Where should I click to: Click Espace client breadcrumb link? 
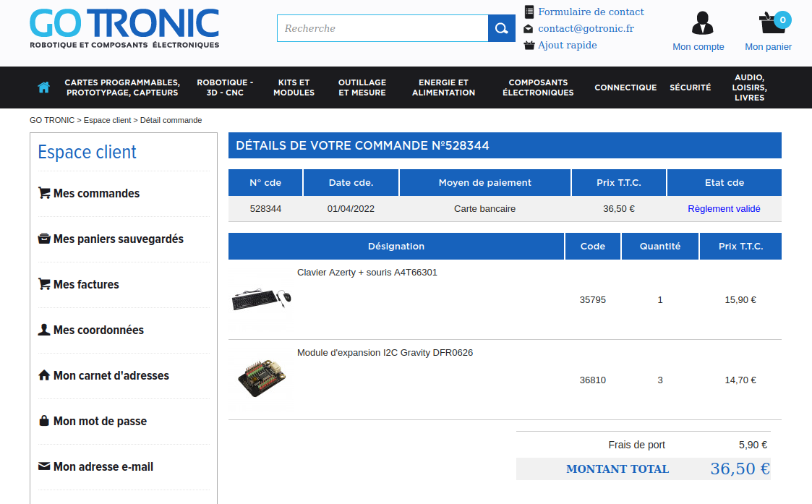107,120
